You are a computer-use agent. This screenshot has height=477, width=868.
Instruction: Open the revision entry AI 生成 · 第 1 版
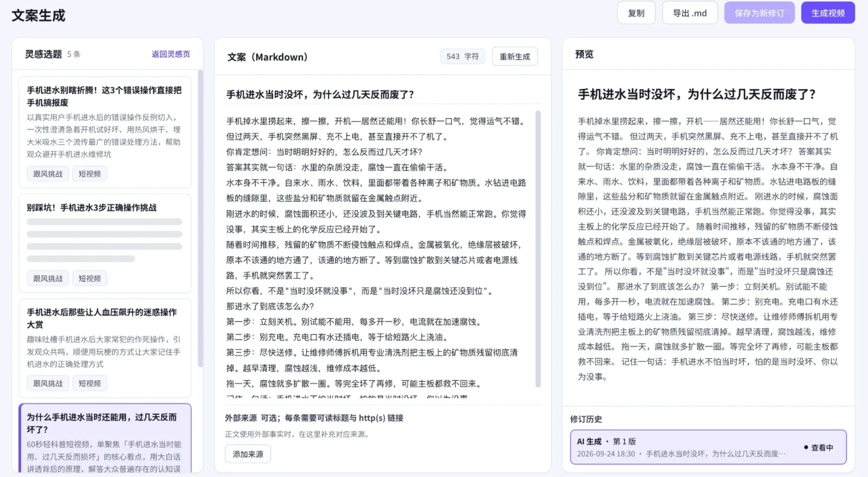pyautogui.click(x=708, y=447)
